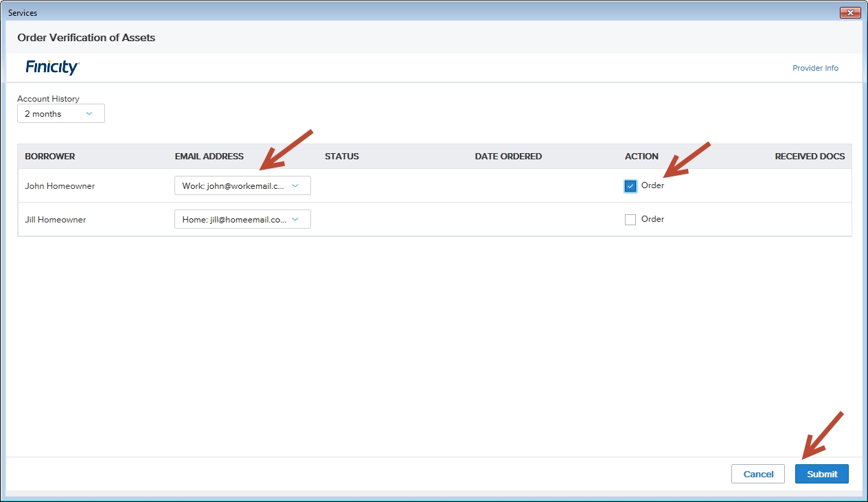This screenshot has width=868, height=502.
Task: Click the BORROWER column header
Action: point(50,157)
